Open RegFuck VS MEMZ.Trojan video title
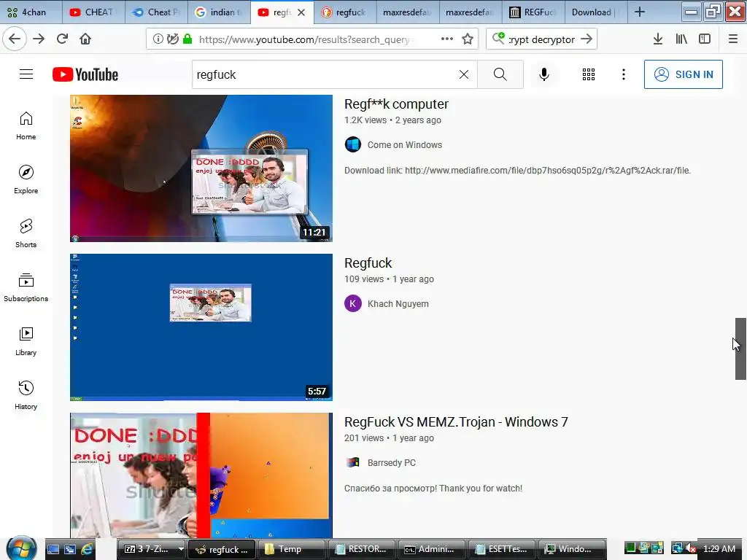Screen dimensions: 747x560 click(456, 422)
